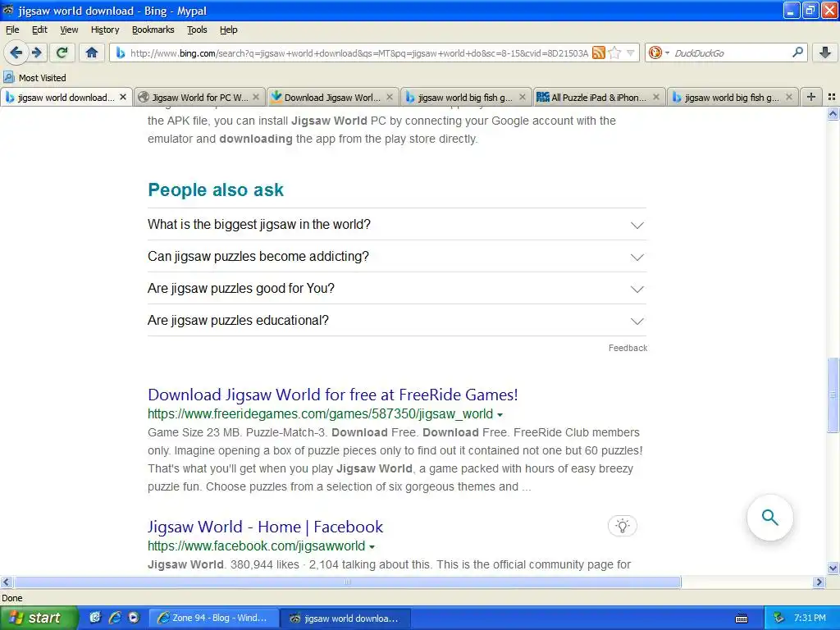840x630 pixels.
Task: Click horizontal scrollbar left arrow
Action: click(x=6, y=582)
